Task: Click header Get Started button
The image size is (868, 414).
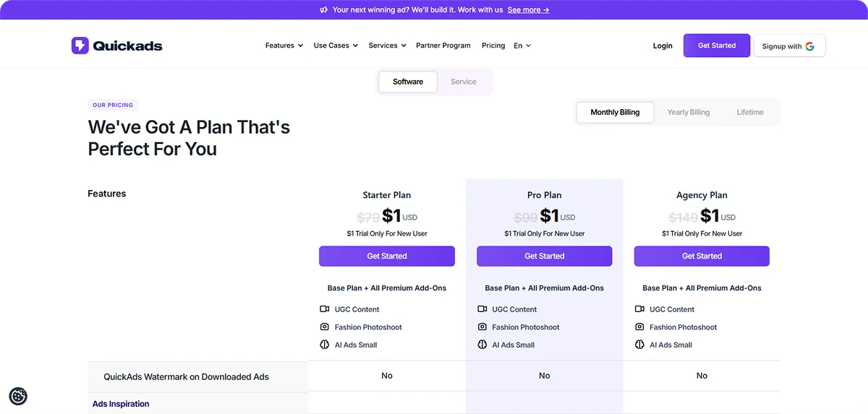Action: [x=717, y=46]
